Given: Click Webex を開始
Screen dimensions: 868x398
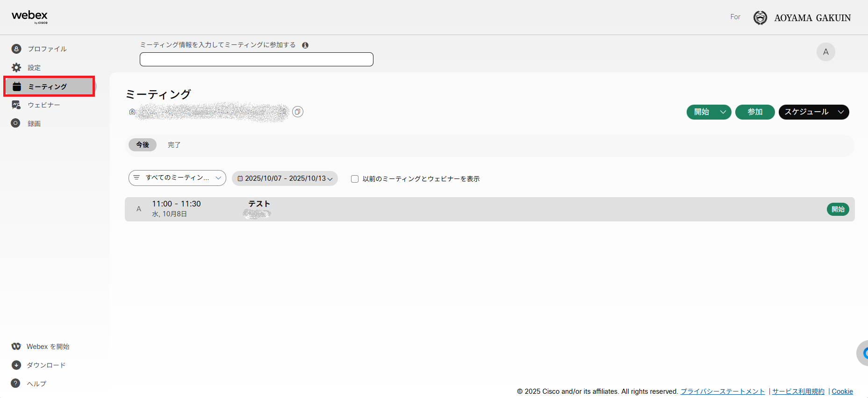Looking at the screenshot, I should click(41, 347).
